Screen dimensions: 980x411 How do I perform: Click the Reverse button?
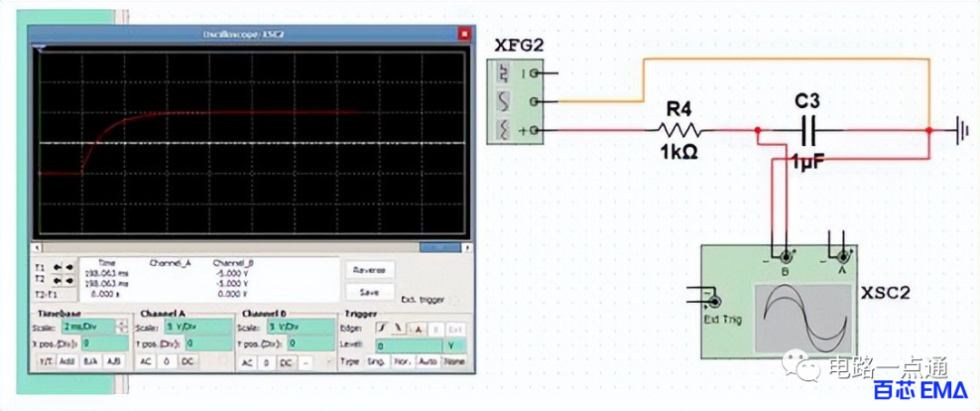coord(370,269)
